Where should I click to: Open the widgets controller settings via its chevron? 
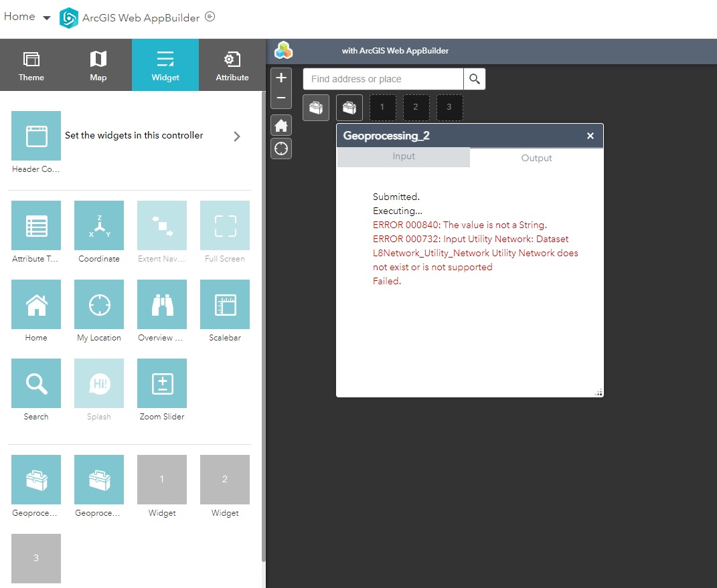point(236,136)
